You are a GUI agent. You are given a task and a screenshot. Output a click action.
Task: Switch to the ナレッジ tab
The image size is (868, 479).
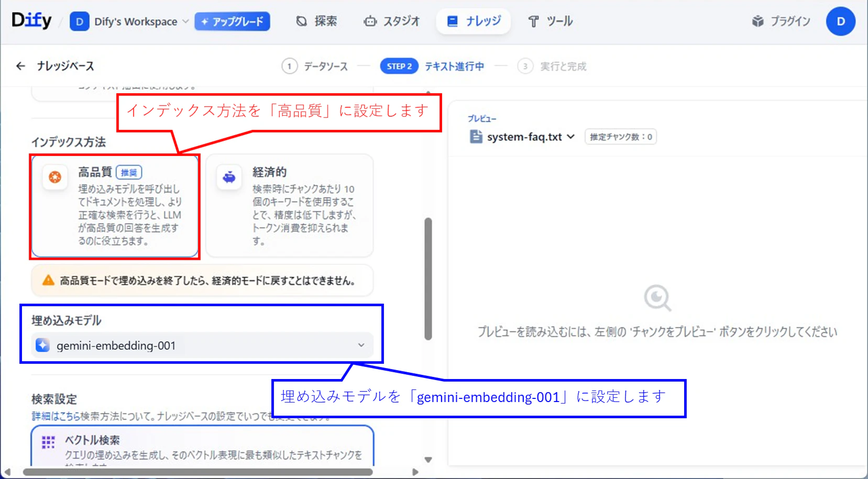(474, 21)
